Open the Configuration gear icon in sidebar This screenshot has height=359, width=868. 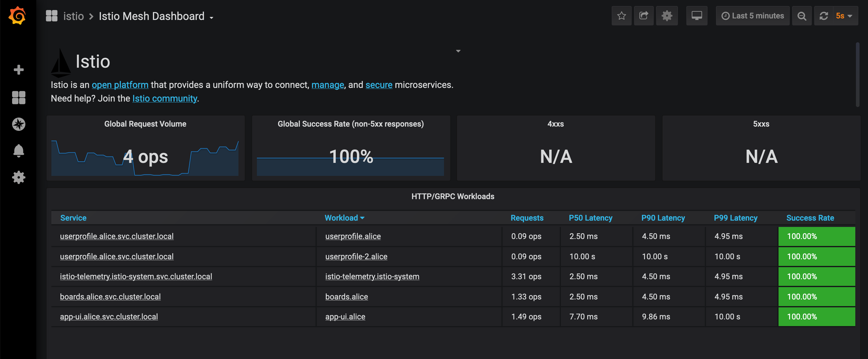click(18, 177)
